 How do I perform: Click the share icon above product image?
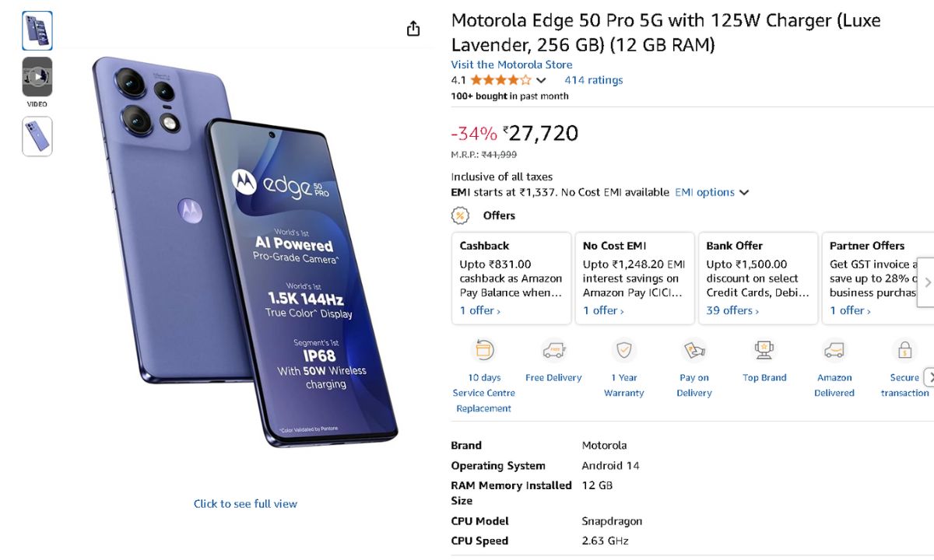[x=413, y=29]
